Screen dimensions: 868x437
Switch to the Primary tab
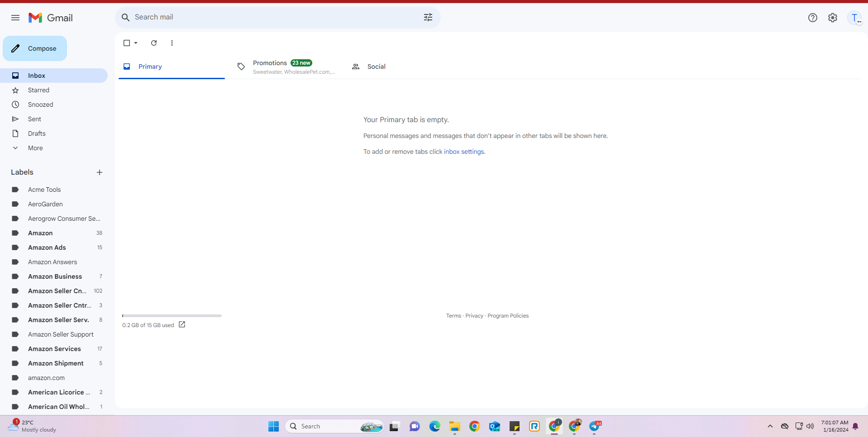tap(172, 66)
